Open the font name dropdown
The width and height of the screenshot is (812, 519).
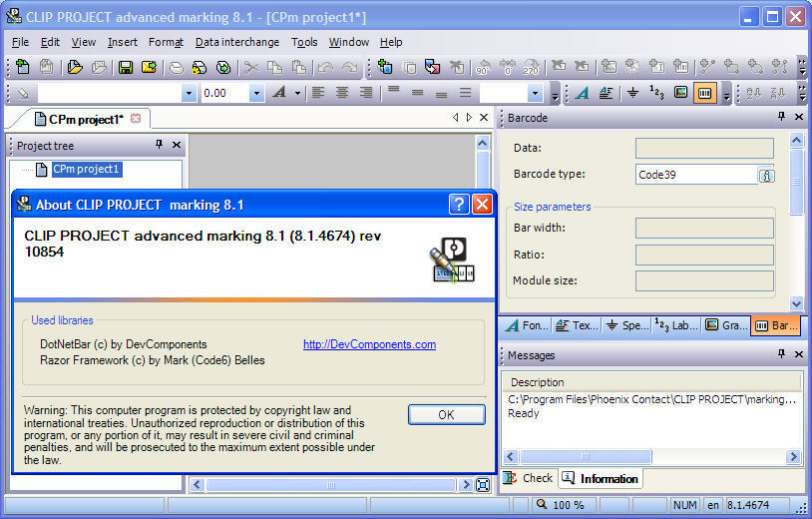pos(189,93)
